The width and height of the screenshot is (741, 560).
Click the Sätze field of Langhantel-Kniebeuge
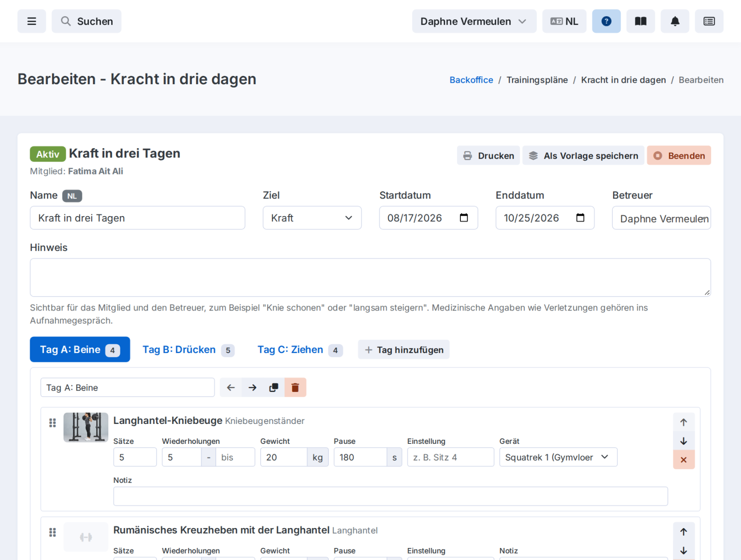[135, 457]
